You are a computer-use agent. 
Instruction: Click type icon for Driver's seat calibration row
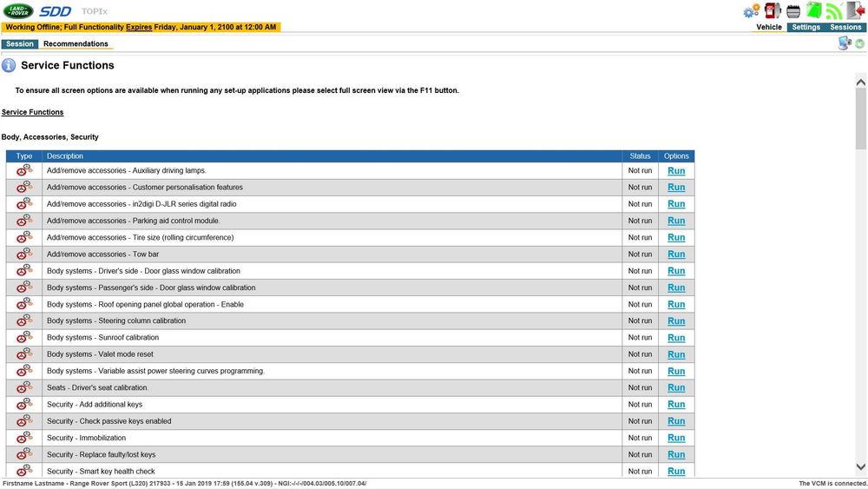coord(23,387)
